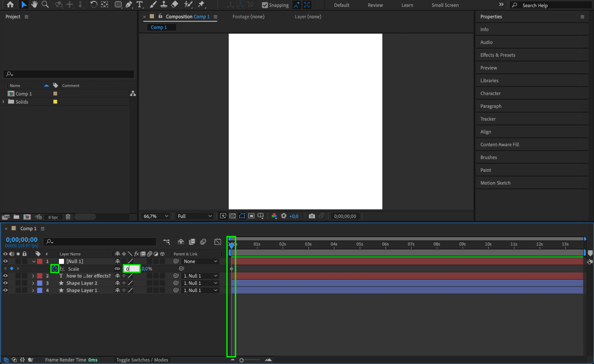Switch to the Review workspace
The image size is (594, 364).
click(375, 5)
